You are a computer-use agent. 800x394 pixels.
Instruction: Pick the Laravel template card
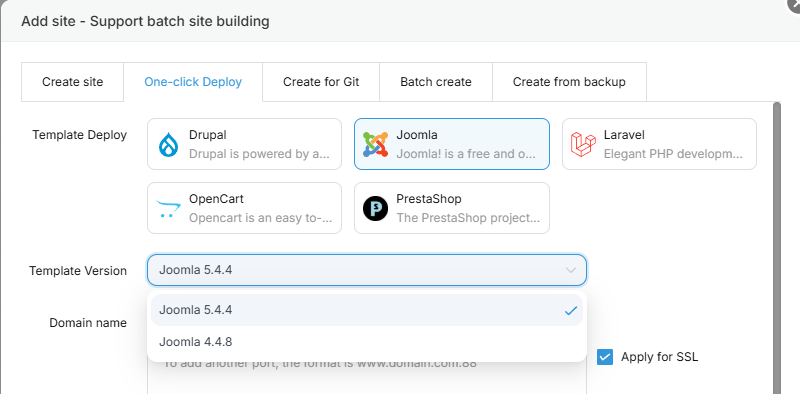(x=659, y=144)
